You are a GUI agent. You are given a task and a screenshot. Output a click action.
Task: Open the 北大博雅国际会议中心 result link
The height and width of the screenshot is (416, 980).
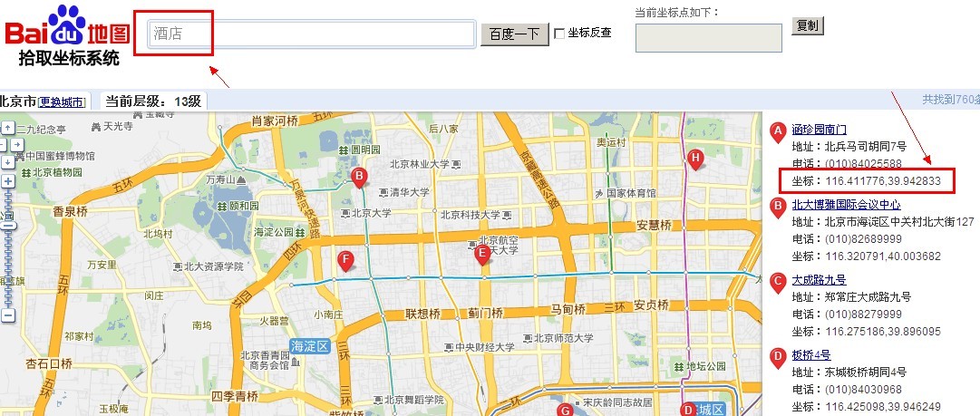(846, 205)
